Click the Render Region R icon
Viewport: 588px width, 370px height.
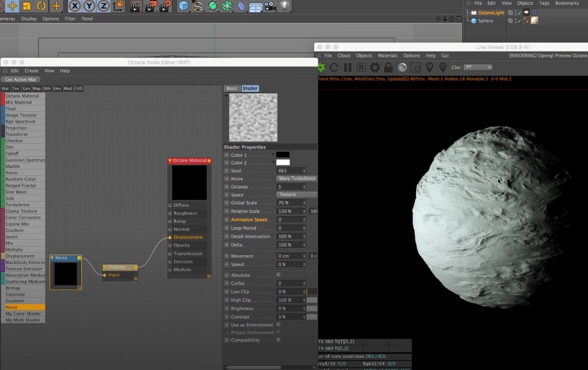tap(361, 67)
